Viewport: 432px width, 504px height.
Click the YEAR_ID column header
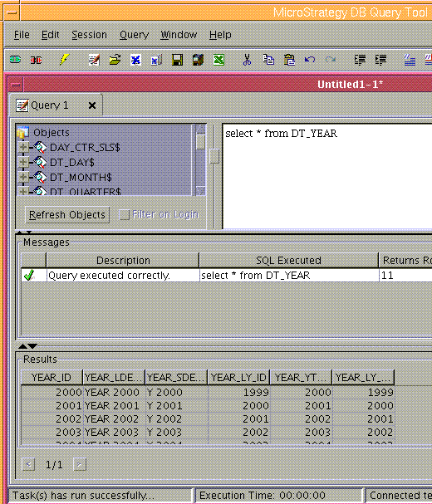(52, 377)
